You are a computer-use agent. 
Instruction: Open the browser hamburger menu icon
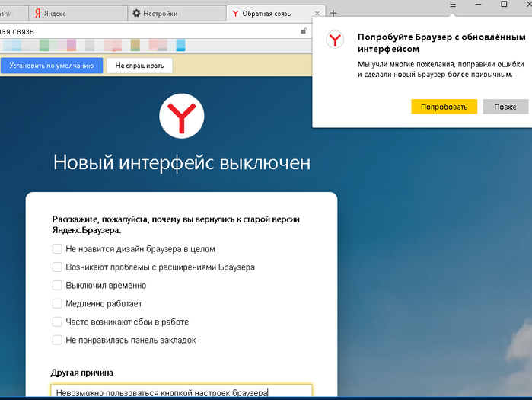tap(453, 4)
